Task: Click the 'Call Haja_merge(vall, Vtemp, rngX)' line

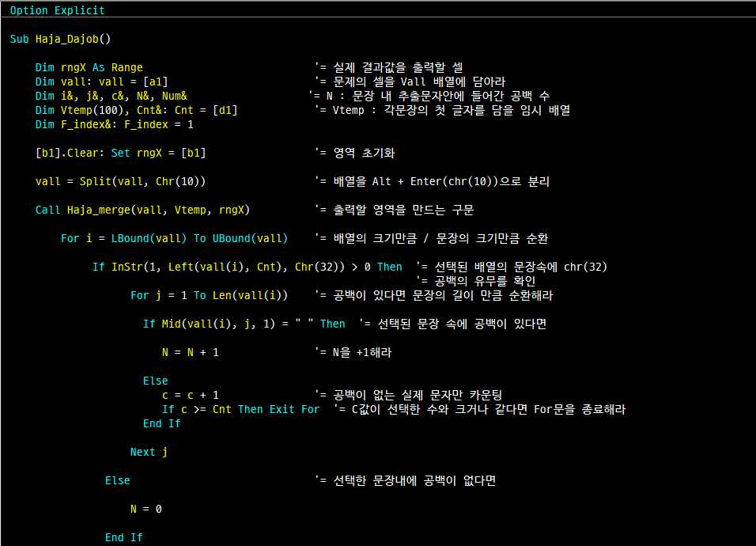Action: (x=142, y=210)
